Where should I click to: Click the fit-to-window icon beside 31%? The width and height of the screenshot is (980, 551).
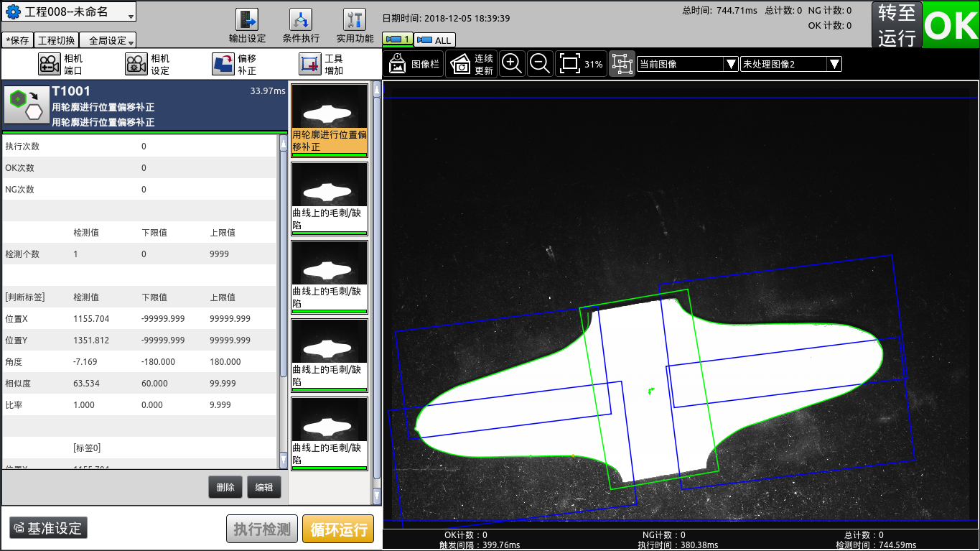pos(569,63)
